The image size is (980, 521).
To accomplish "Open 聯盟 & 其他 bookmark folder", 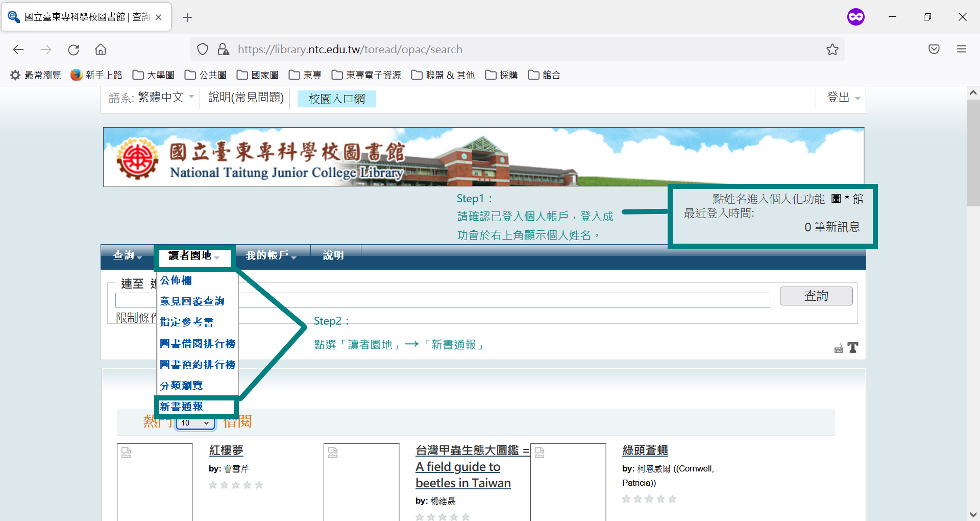I will coord(443,75).
